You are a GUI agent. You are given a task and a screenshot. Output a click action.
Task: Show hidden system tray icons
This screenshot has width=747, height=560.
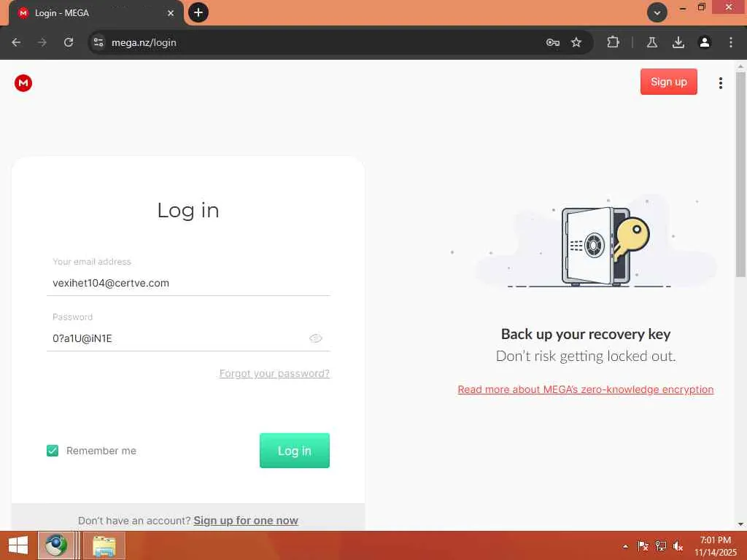click(x=625, y=546)
